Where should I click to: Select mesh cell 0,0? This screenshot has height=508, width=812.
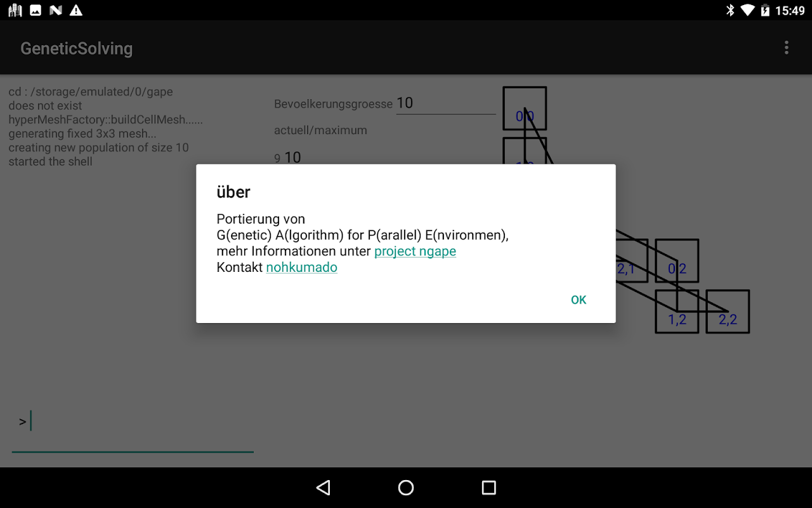click(x=525, y=109)
